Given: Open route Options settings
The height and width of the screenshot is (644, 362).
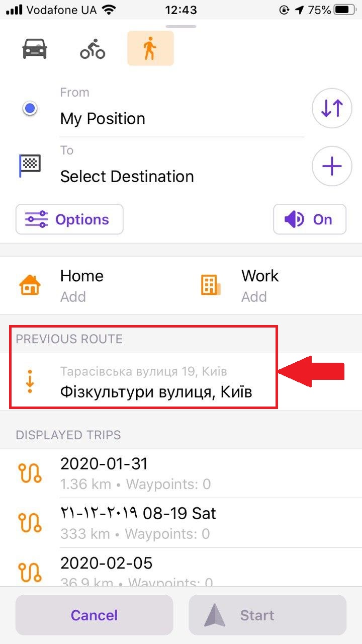Looking at the screenshot, I should 69,219.
